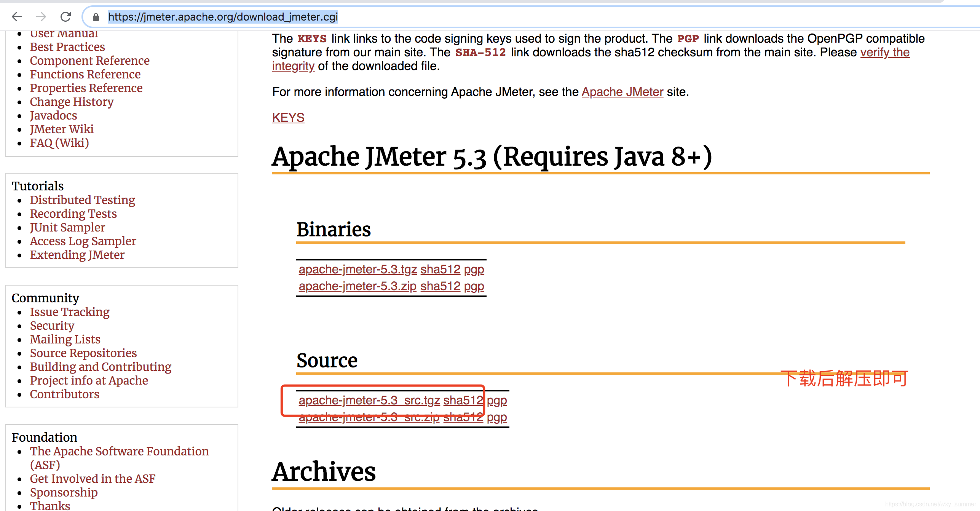The width and height of the screenshot is (980, 511).
Task: Click the address bar URL field
Action: (x=223, y=17)
